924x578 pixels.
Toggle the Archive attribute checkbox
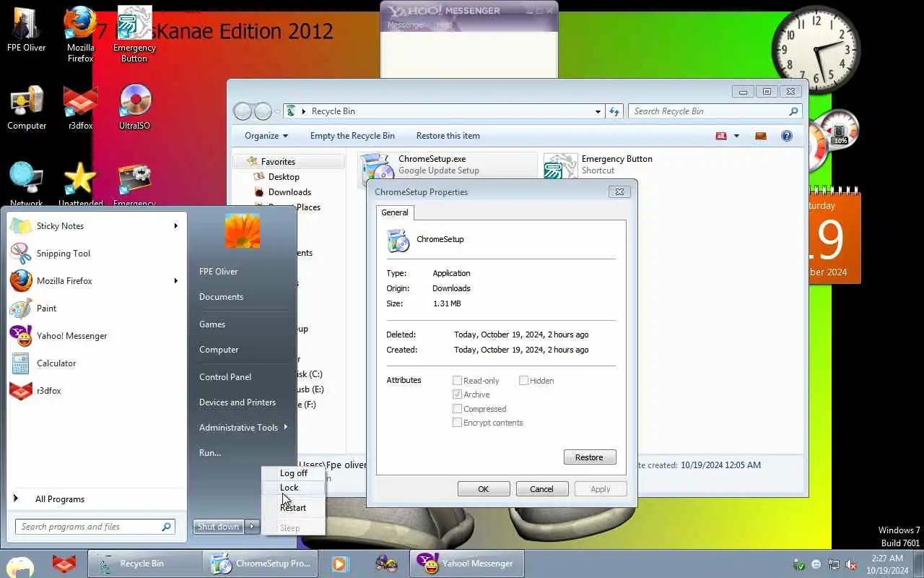(457, 394)
